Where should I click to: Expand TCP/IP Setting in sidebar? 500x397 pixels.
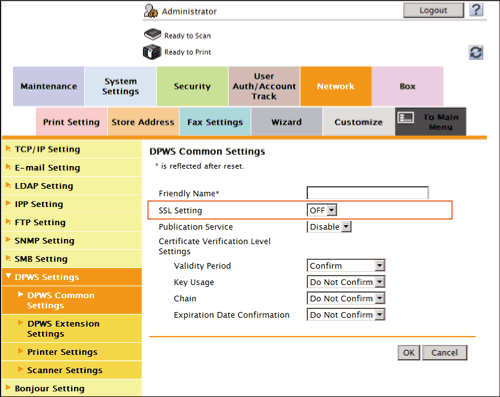click(72, 149)
